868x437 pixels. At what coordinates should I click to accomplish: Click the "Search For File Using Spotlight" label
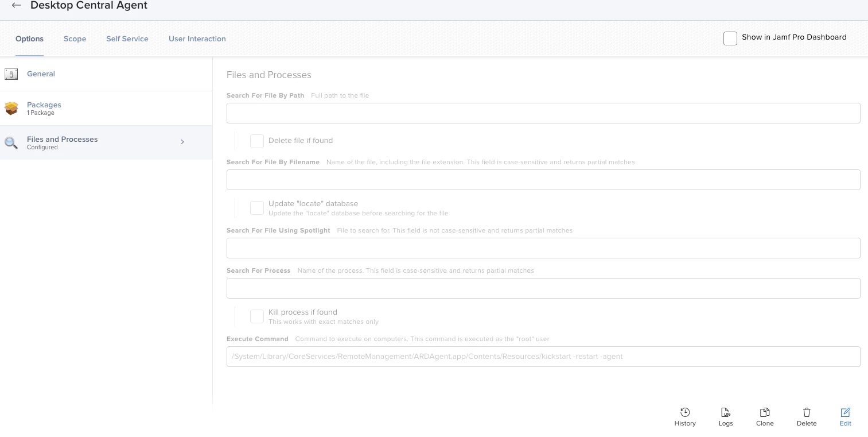click(278, 230)
